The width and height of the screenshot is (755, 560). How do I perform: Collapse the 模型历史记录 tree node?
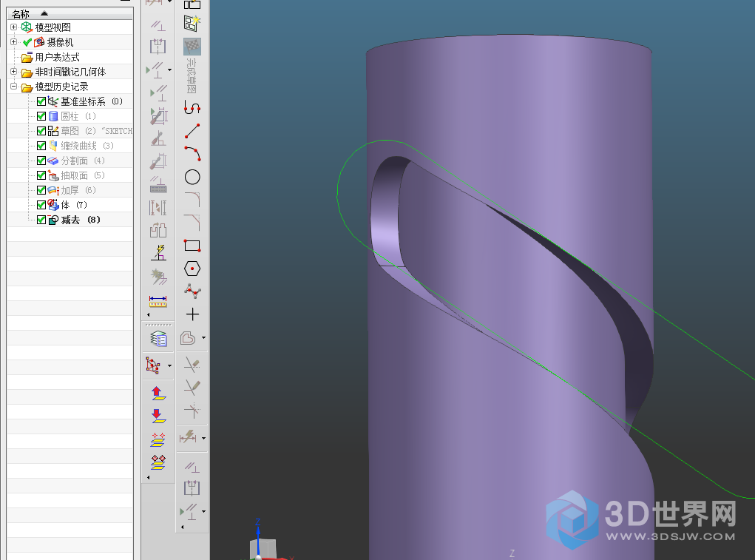[x=13, y=87]
